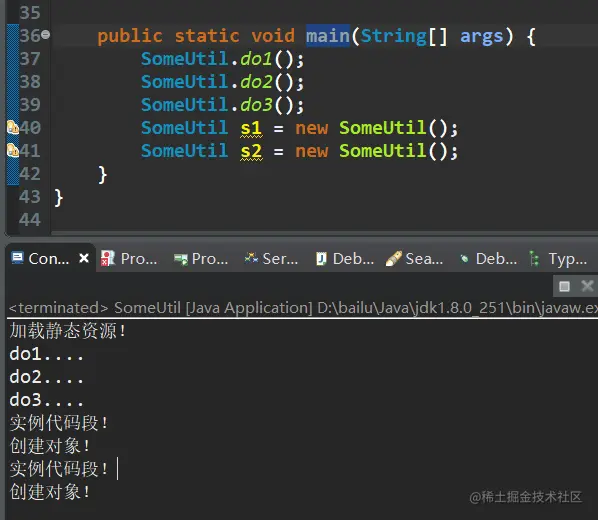
Task: Open the Deb... tab with the green bug icon
Action: 489,259
